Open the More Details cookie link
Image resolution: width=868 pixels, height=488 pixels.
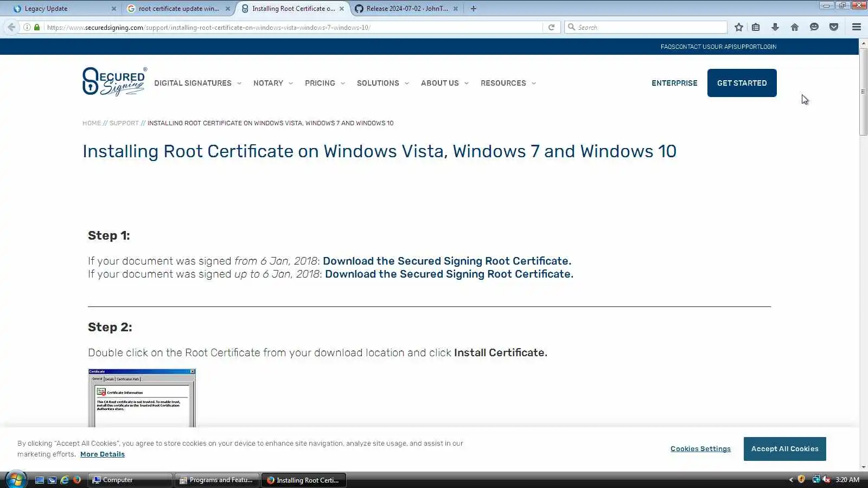click(103, 454)
